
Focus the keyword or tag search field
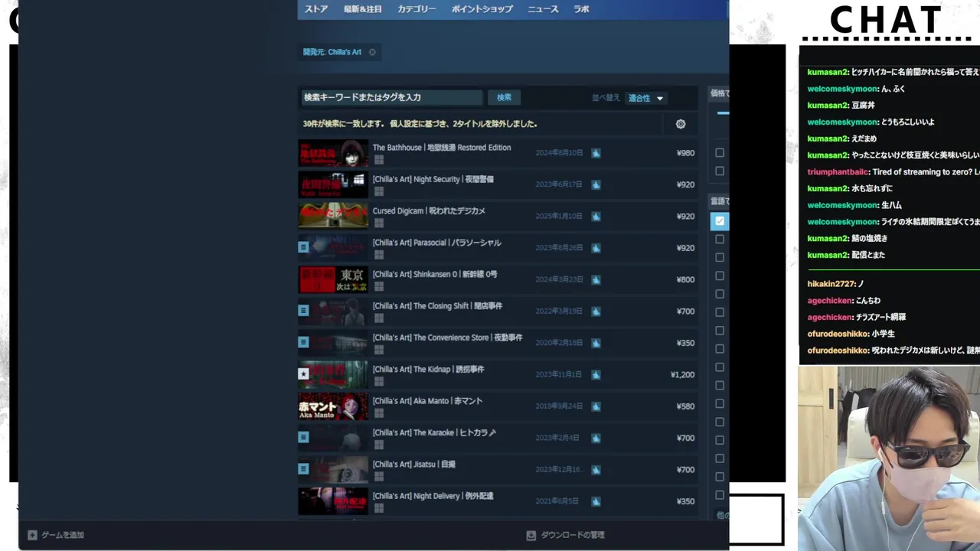392,97
